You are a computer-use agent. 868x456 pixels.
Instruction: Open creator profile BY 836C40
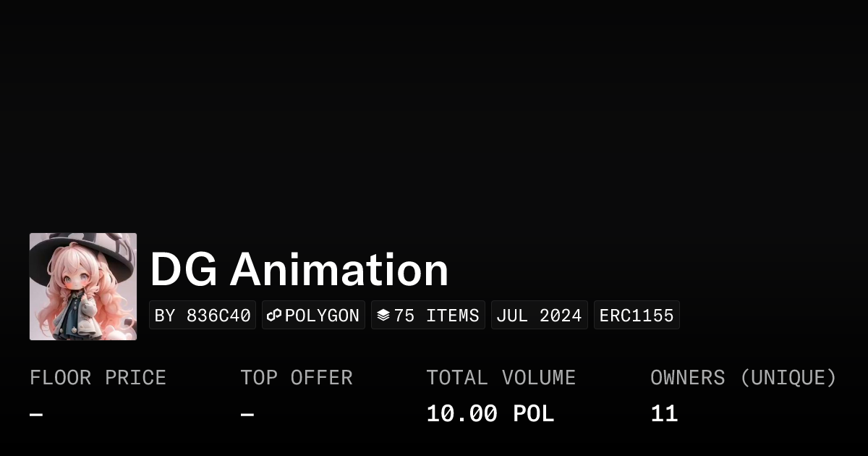203,316
